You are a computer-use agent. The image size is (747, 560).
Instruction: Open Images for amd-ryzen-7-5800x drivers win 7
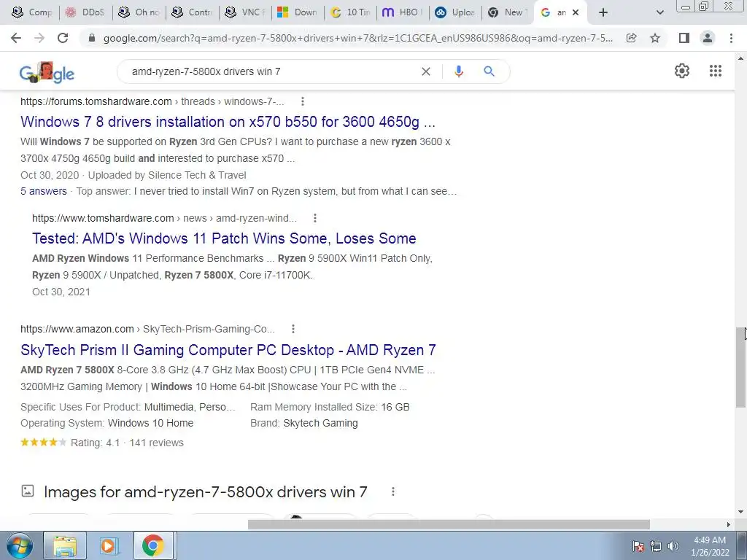click(205, 491)
